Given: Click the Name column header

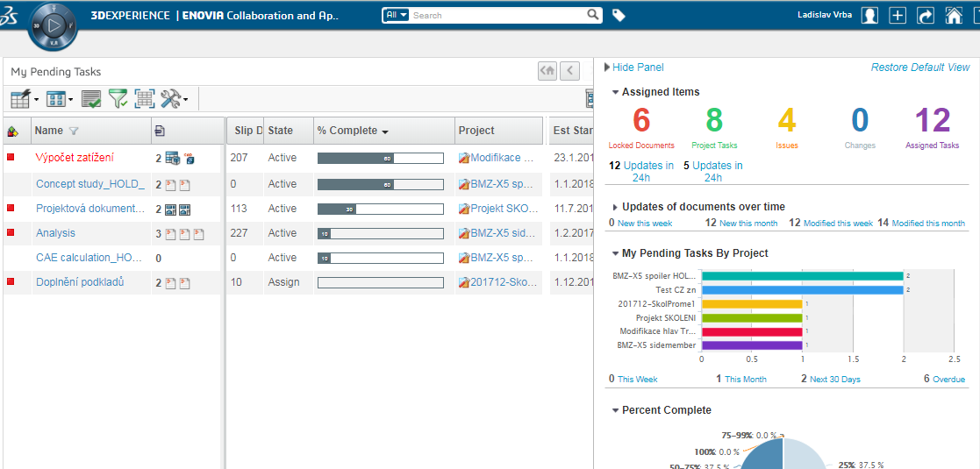Looking at the screenshot, I should pyautogui.click(x=49, y=131).
